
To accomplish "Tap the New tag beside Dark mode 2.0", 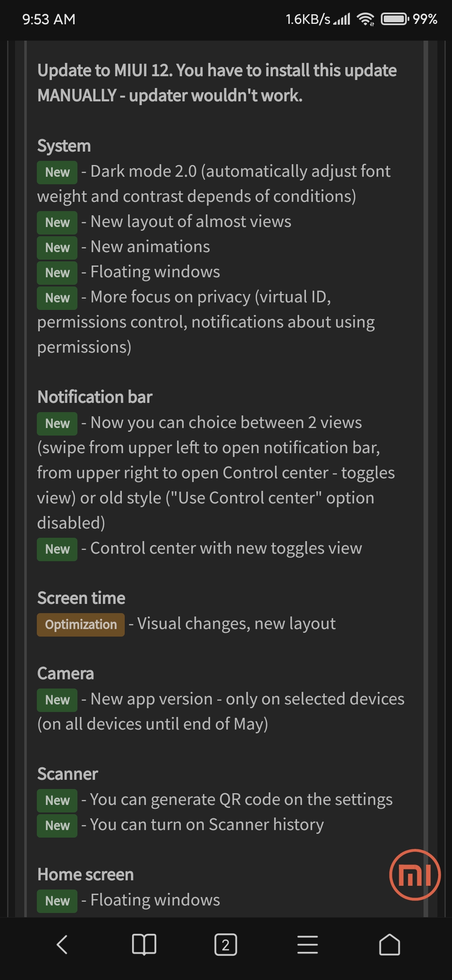I will tap(57, 172).
